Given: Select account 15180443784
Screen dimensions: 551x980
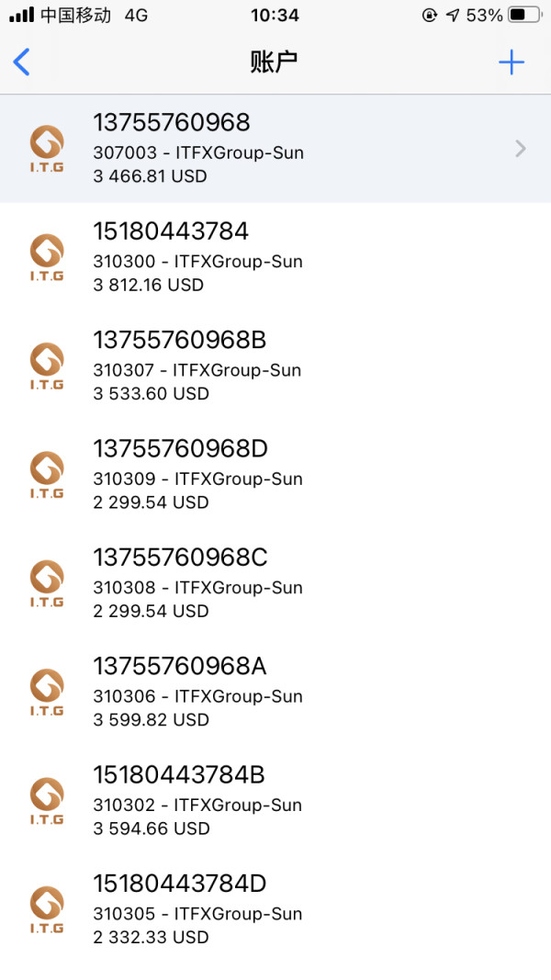Looking at the screenshot, I should [x=171, y=231].
